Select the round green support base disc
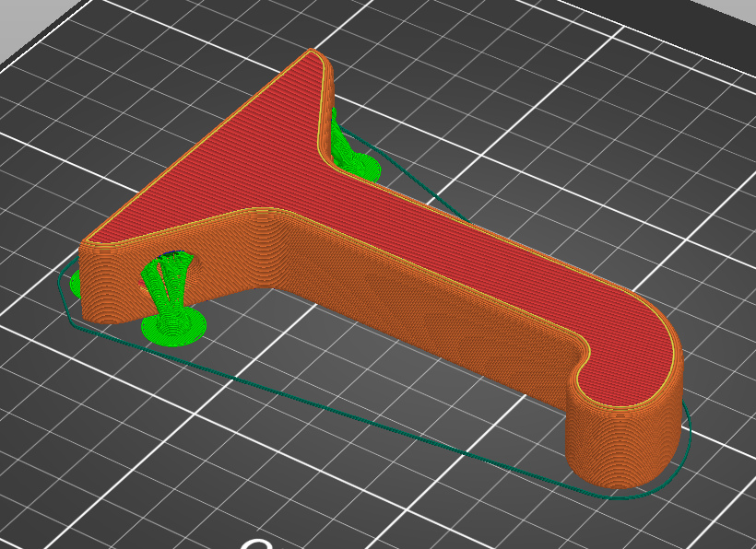 point(173,328)
